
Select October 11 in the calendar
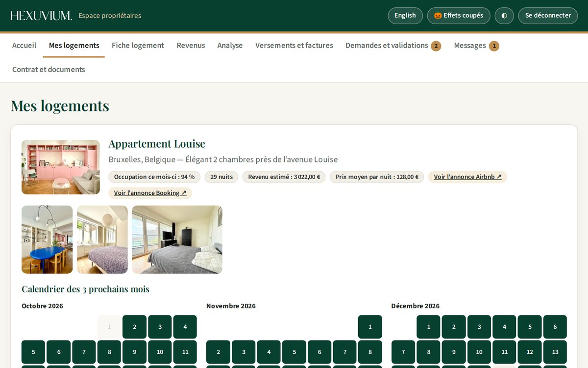tap(185, 352)
